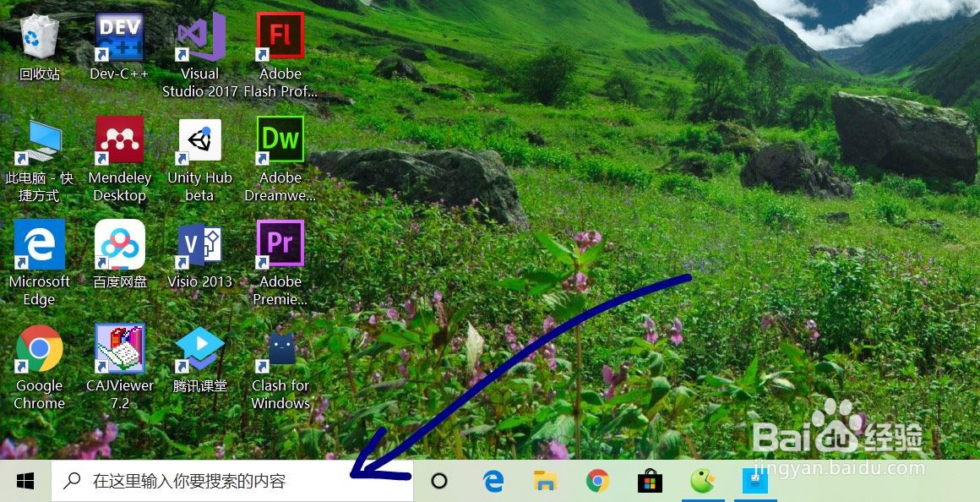Click the magnifier icon in search box
This screenshot has height=502, width=980.
pos(73,481)
